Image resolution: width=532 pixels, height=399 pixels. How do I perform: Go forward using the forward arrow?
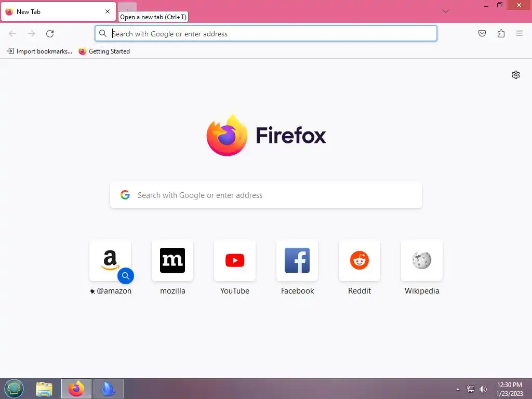(31, 34)
